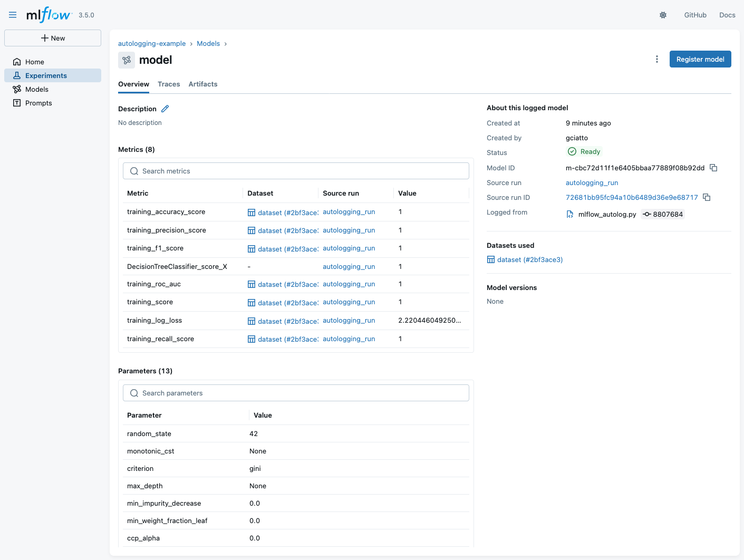Click the commit hash 8807684 tag
744x560 pixels.
[x=663, y=214]
